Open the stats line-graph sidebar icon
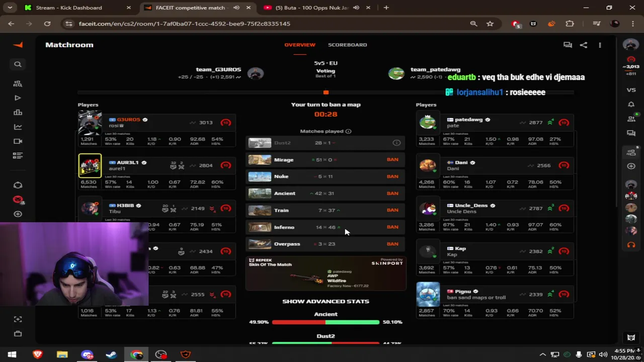The height and width of the screenshot is (362, 644). [x=18, y=127]
